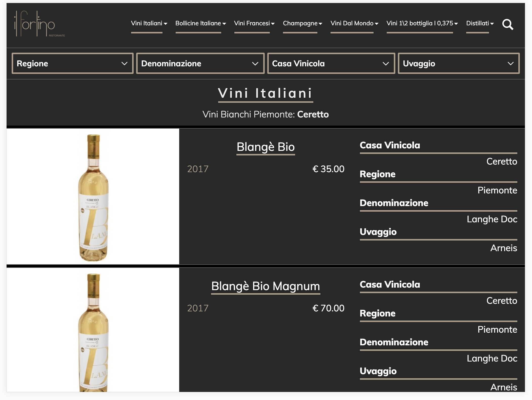The width and height of the screenshot is (532, 400).
Task: Click the €70.00 price of Blangè Bio Magnum
Action: pyautogui.click(x=328, y=308)
